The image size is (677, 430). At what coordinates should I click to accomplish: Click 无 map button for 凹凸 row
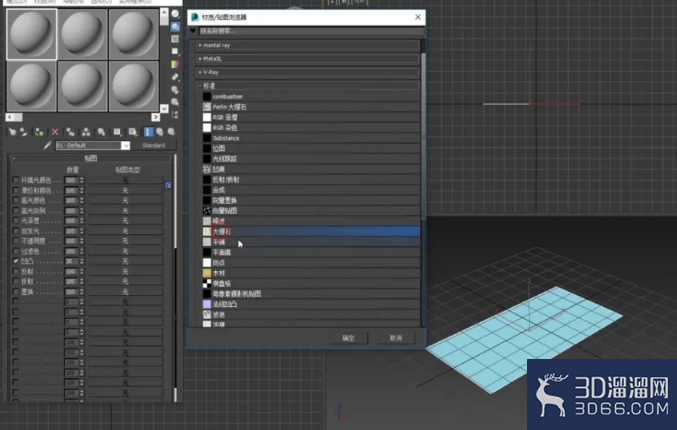click(125, 261)
